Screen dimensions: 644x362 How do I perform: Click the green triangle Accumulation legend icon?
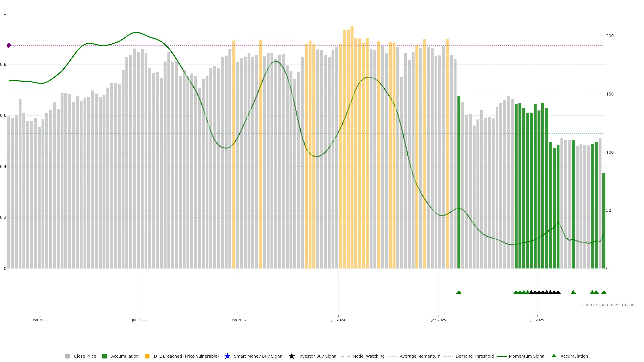pos(554,356)
